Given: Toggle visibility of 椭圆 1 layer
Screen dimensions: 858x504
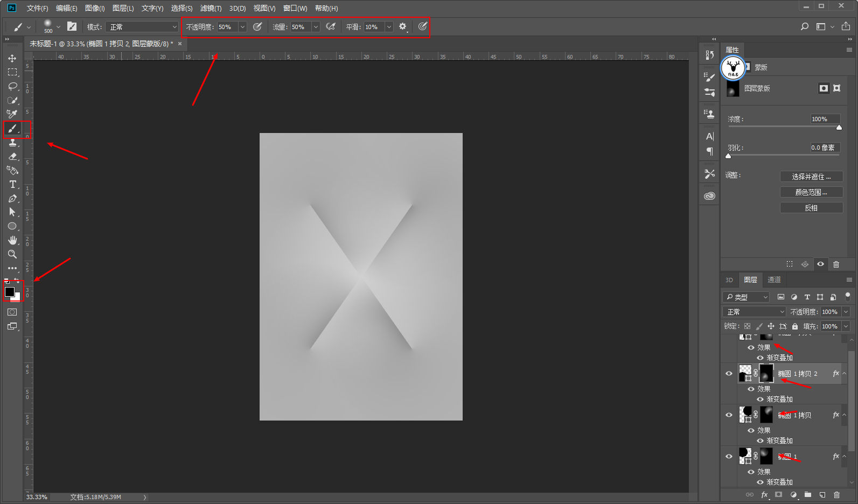Looking at the screenshot, I should click(x=729, y=457).
